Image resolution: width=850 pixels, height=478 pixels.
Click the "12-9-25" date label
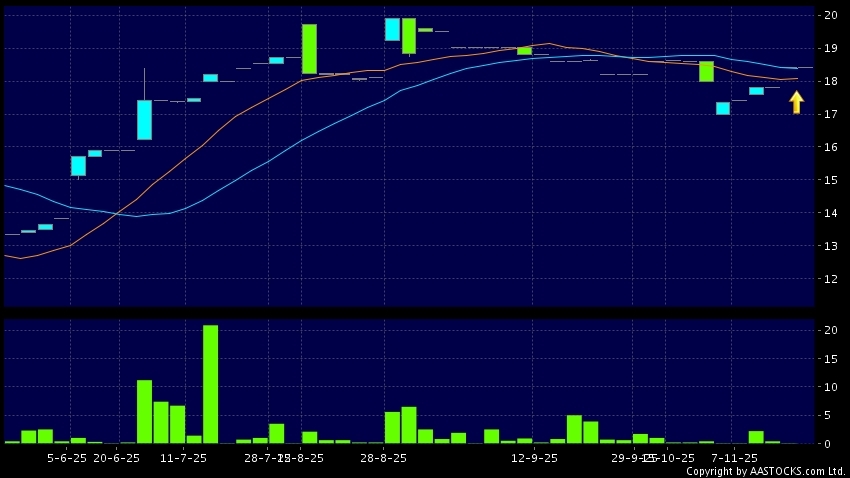click(x=534, y=458)
